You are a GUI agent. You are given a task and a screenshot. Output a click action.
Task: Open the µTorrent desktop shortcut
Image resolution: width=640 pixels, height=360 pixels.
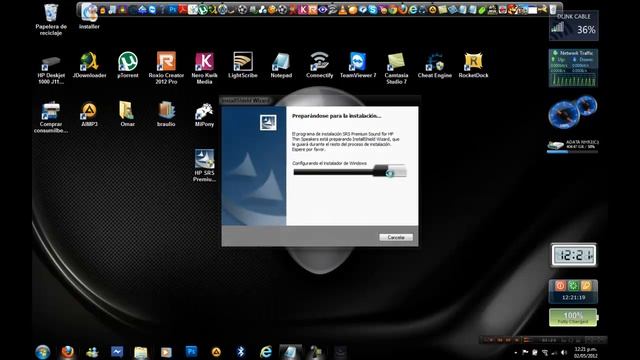pos(128,65)
